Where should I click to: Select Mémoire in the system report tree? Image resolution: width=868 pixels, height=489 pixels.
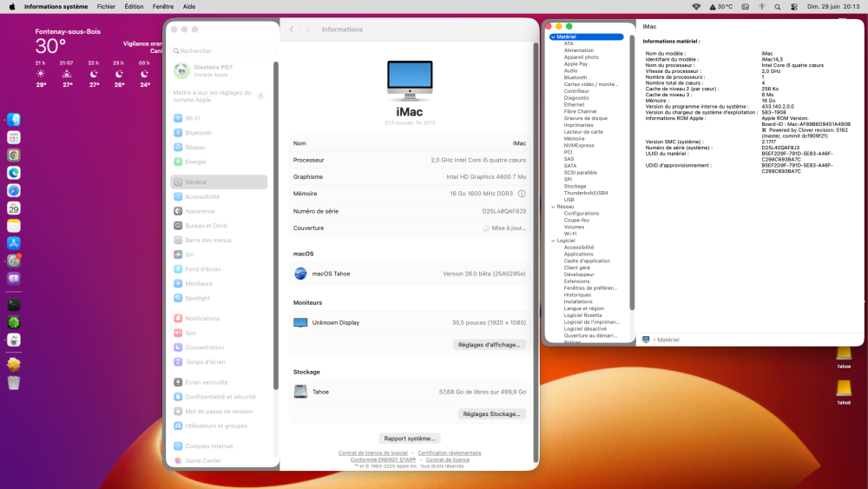click(574, 138)
